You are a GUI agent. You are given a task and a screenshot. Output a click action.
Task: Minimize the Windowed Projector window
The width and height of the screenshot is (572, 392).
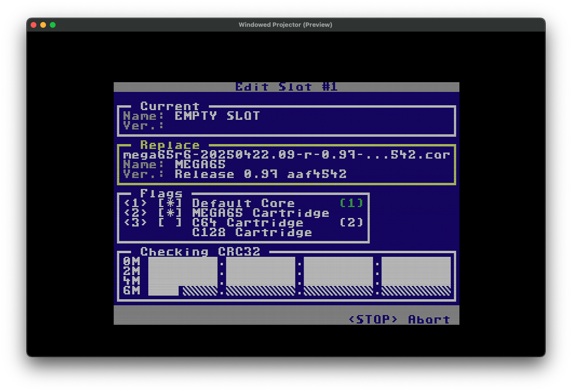[43, 25]
